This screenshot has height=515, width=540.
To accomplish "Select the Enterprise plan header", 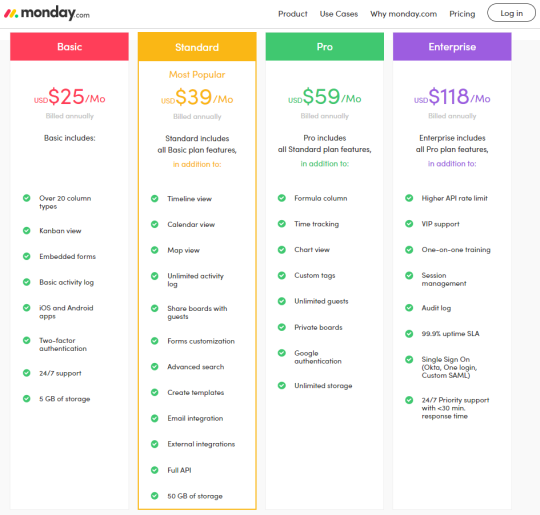I will click(452, 47).
